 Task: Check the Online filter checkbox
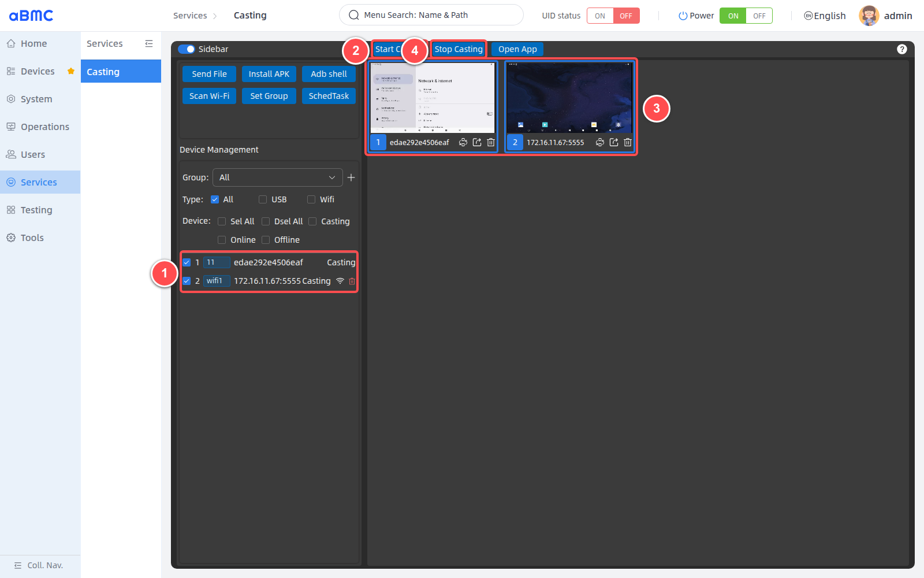coord(222,240)
